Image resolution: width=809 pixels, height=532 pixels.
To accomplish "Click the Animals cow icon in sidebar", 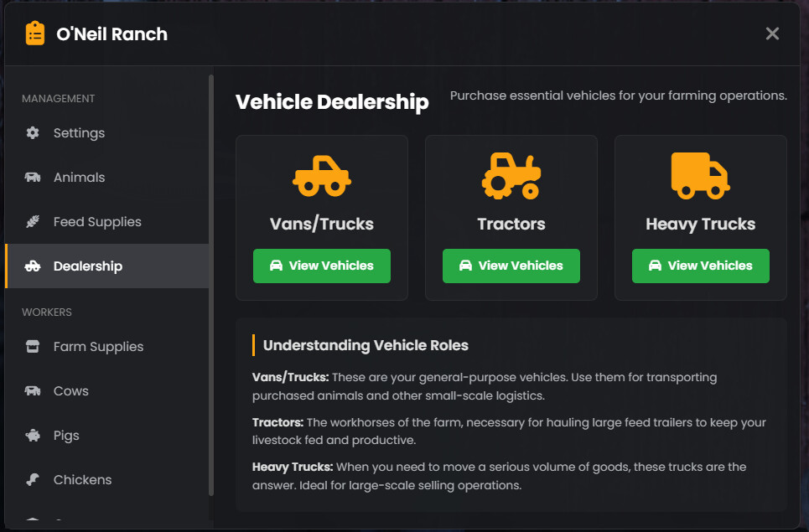I will coord(33,178).
